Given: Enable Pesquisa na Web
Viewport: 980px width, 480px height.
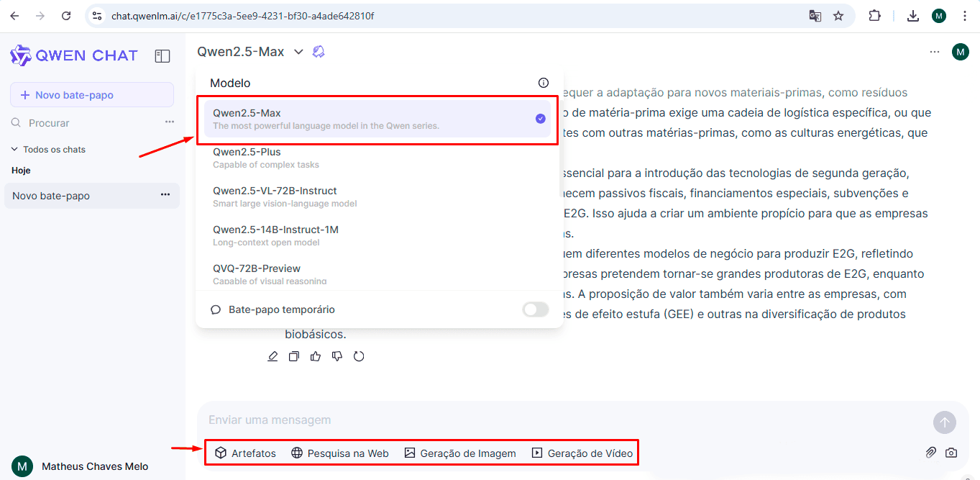Looking at the screenshot, I should coord(340,453).
